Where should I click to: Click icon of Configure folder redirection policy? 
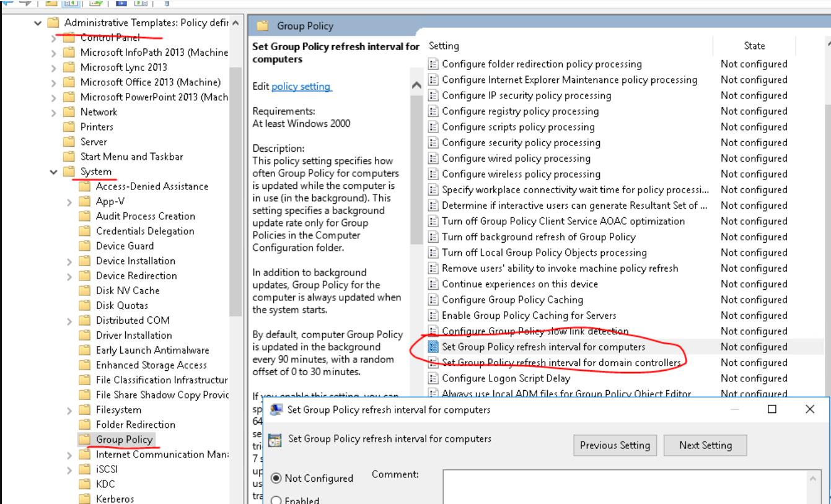(434, 64)
